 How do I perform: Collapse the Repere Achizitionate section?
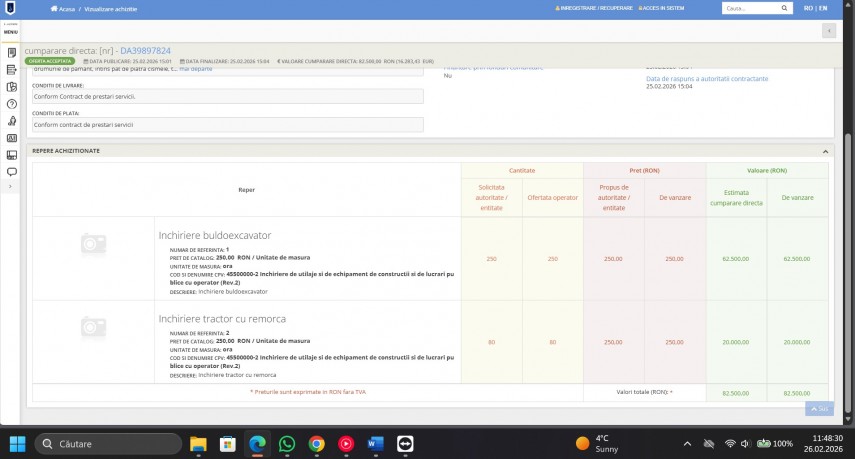825,151
